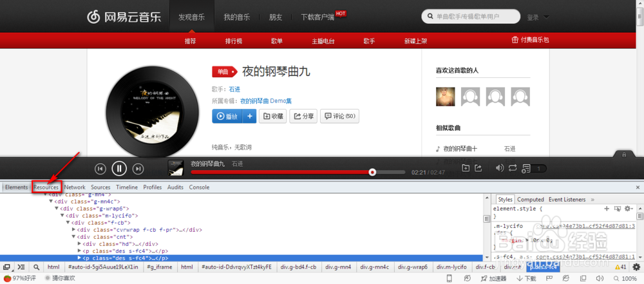Switch to DevTools Resources tab
Viewport: 644px width, 284px height.
click(x=46, y=187)
